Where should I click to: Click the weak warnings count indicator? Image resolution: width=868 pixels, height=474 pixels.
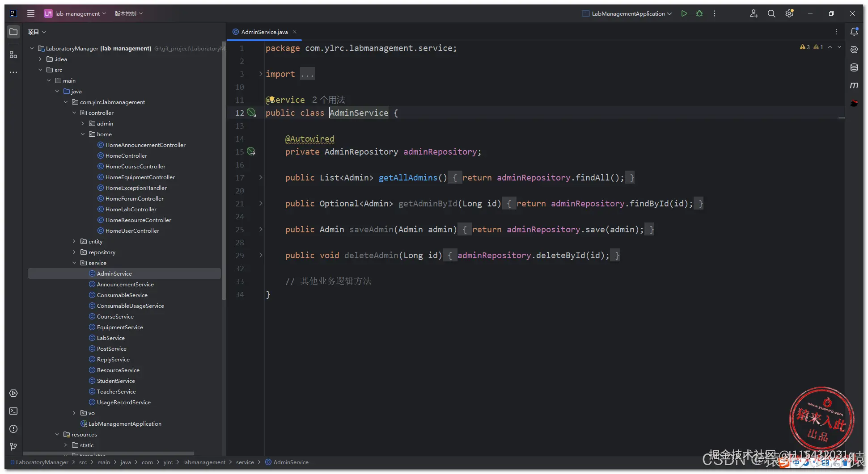click(x=818, y=47)
